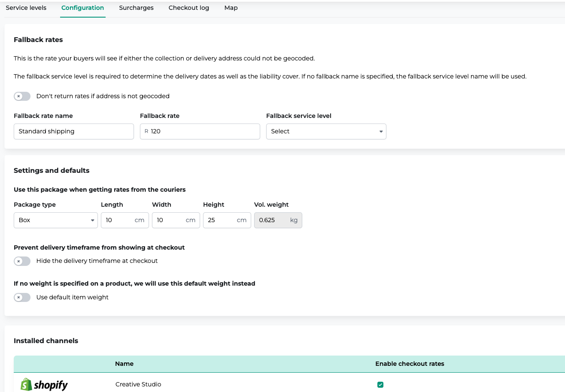565x392 pixels.
Task: Click the Creative Studio channel name
Action: (138, 384)
